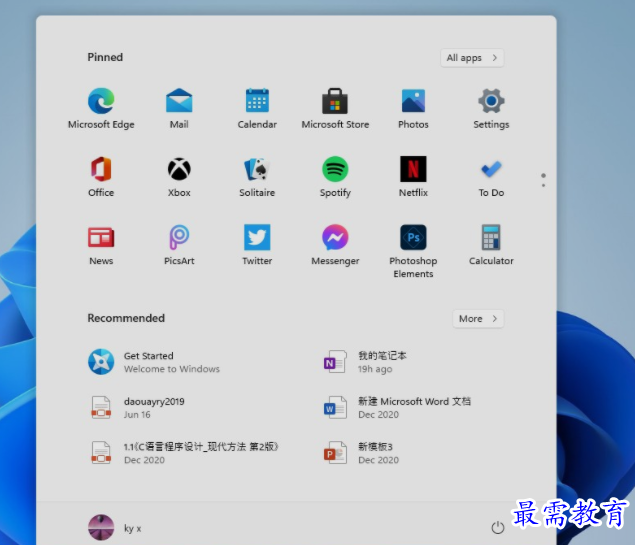Launch Messenger
This screenshot has height=545, width=635.
point(335,245)
